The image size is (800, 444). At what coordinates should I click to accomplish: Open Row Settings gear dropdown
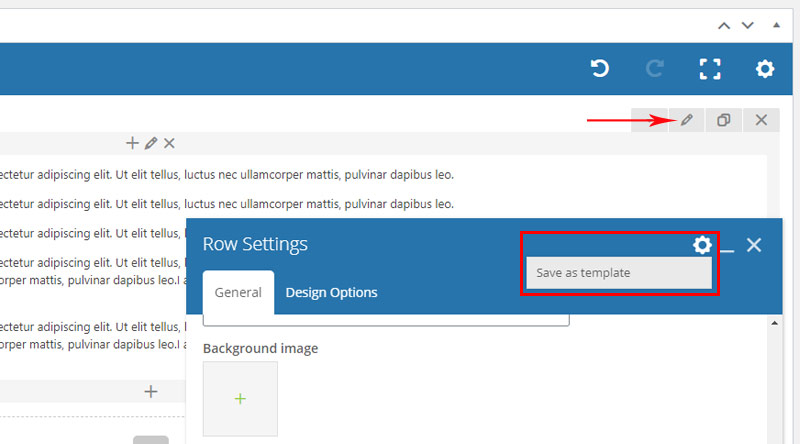click(x=702, y=245)
